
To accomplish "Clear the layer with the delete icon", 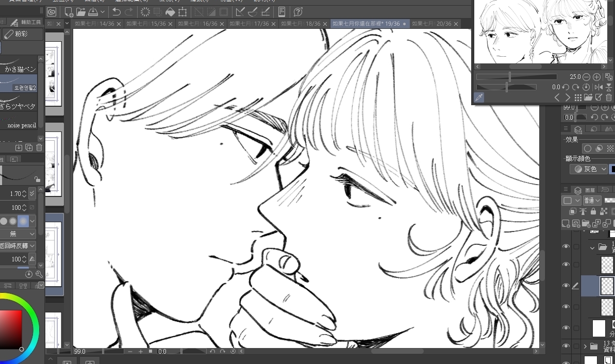I will [145, 12].
